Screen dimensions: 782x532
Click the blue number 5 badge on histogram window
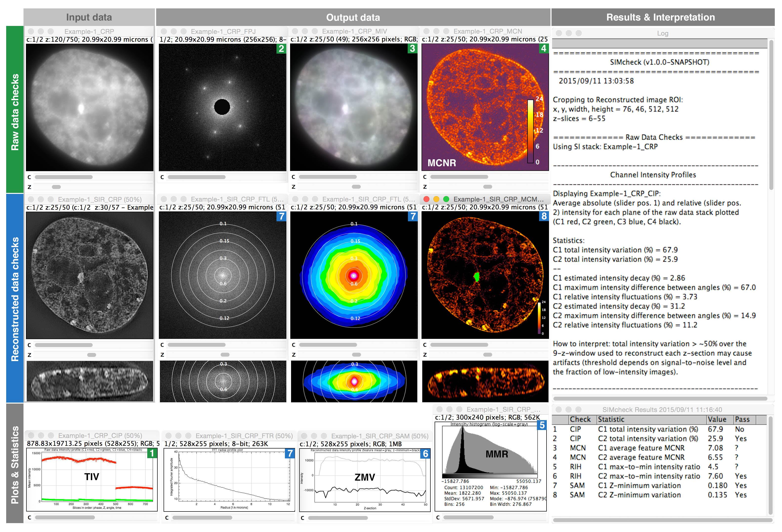542,425
